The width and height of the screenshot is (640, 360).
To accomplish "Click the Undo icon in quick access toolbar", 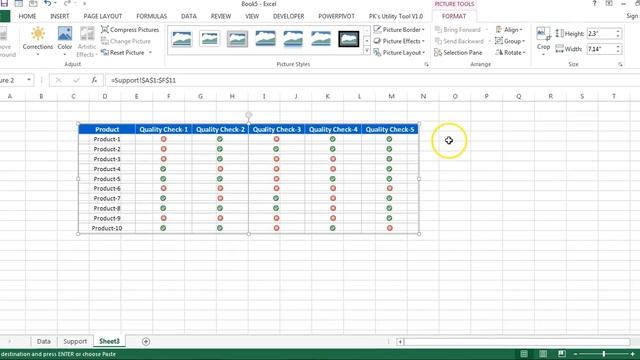I will pyautogui.click(x=48, y=4).
